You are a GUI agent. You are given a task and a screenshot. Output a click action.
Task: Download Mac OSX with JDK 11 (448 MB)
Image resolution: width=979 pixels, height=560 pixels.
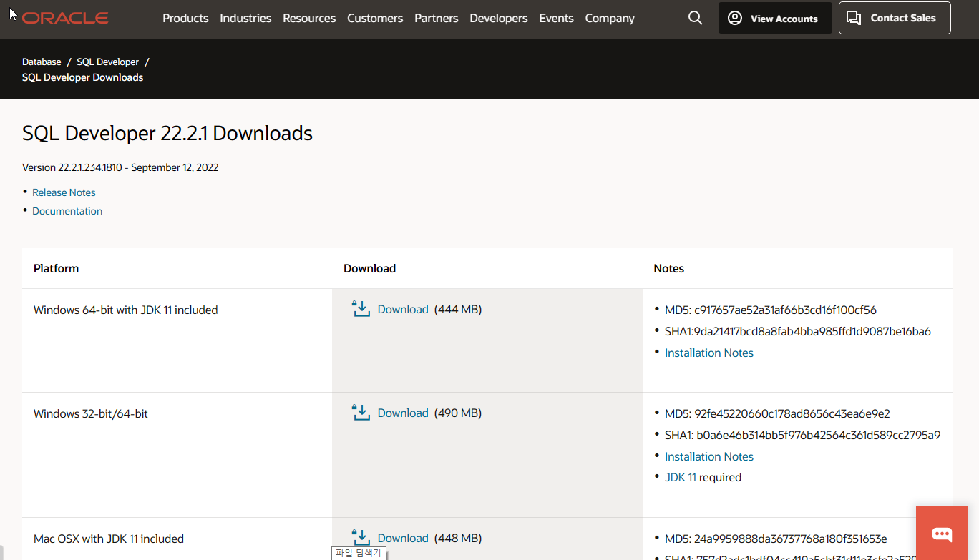coord(403,538)
